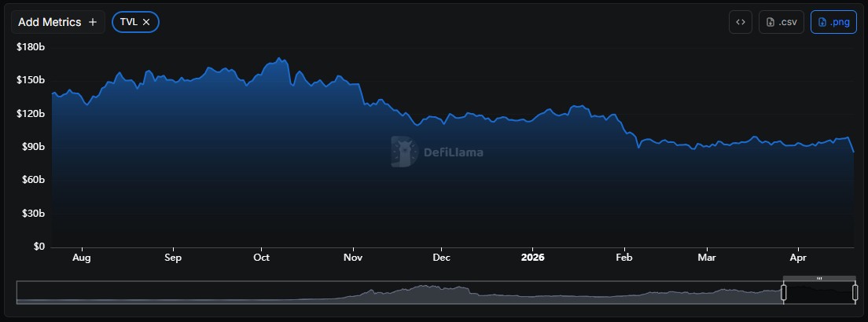Click the tallest peak in the overview mini chart
The image size is (868, 322).
pyautogui.click(x=423, y=287)
